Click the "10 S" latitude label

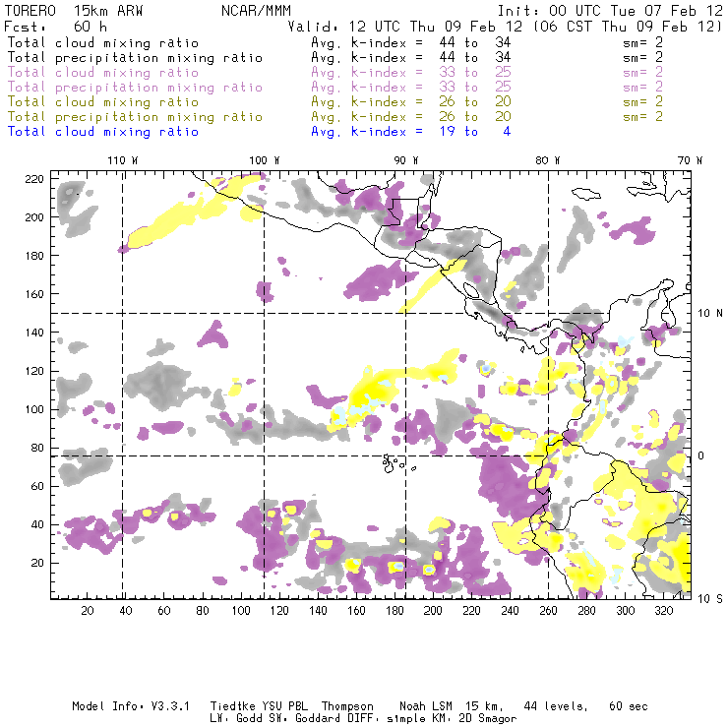(710, 598)
